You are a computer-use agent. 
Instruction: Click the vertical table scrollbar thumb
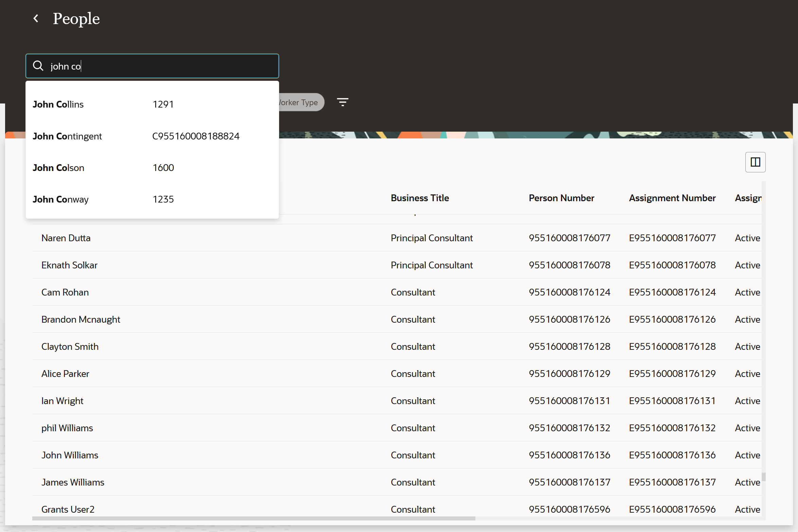pyautogui.click(x=763, y=477)
